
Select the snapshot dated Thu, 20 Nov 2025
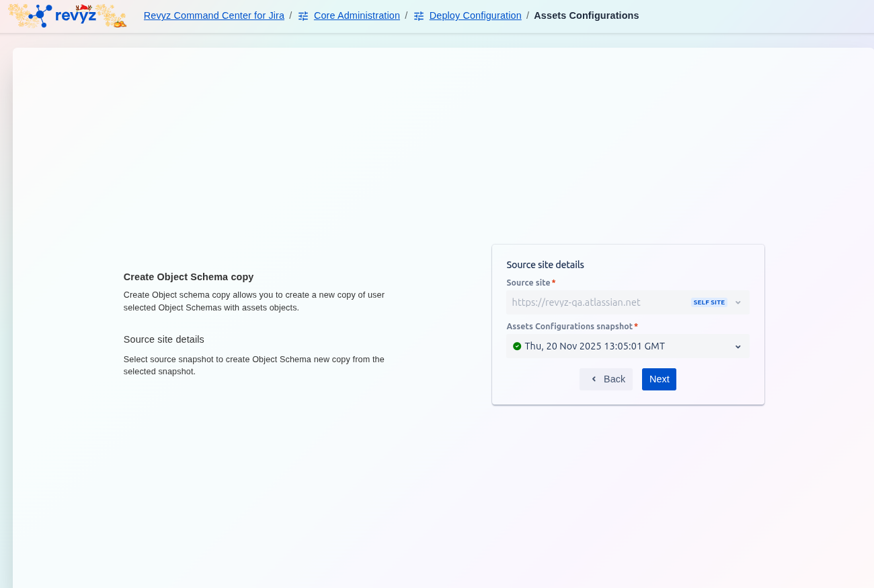(x=594, y=346)
